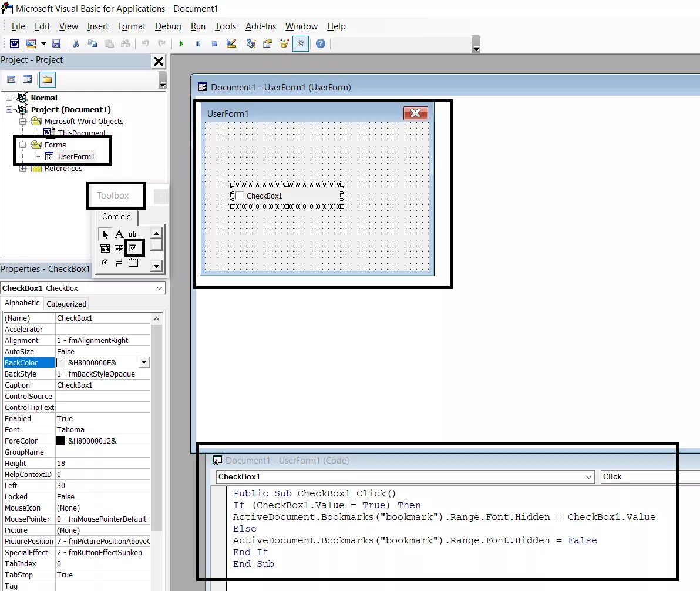The width and height of the screenshot is (700, 591).
Task: Click the Undo toolbar icon
Action: pos(145,43)
